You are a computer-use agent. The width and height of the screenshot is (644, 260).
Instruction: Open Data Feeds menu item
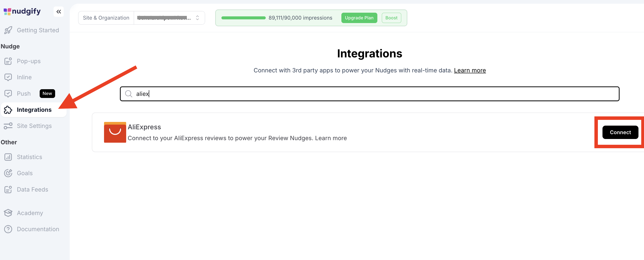(x=32, y=189)
